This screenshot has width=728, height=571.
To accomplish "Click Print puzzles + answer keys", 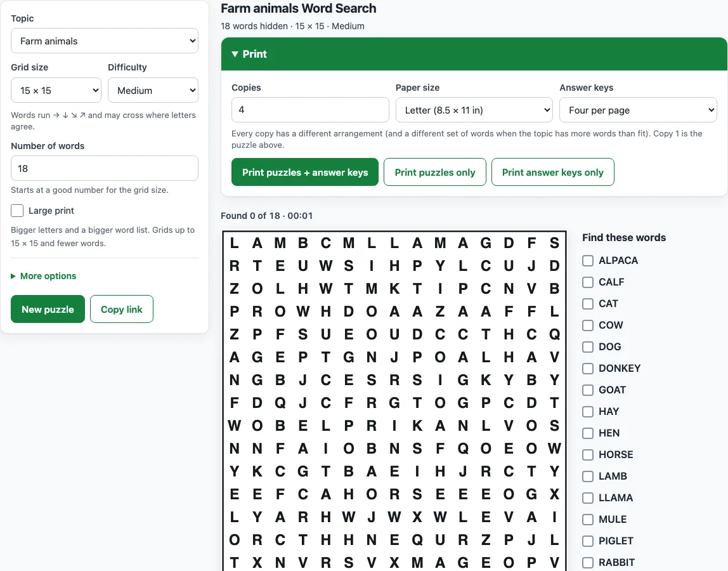I will (305, 173).
